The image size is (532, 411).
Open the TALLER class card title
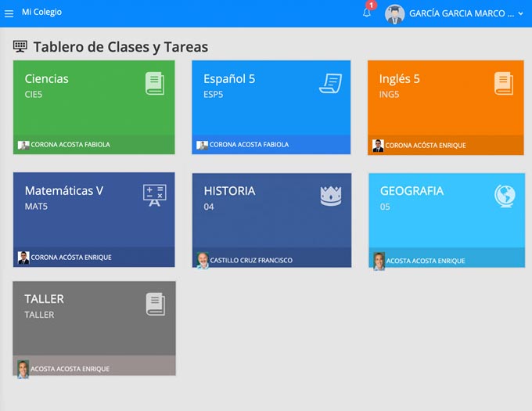(44, 299)
